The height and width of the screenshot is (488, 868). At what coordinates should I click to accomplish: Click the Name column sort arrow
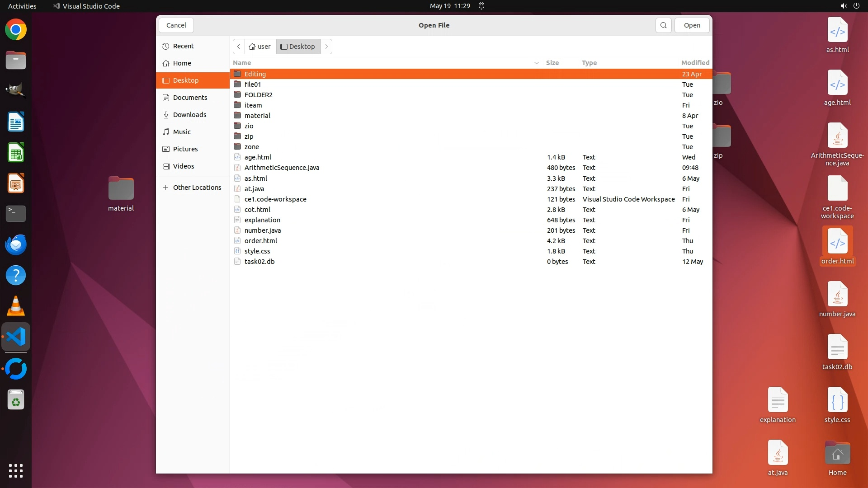[x=536, y=63]
